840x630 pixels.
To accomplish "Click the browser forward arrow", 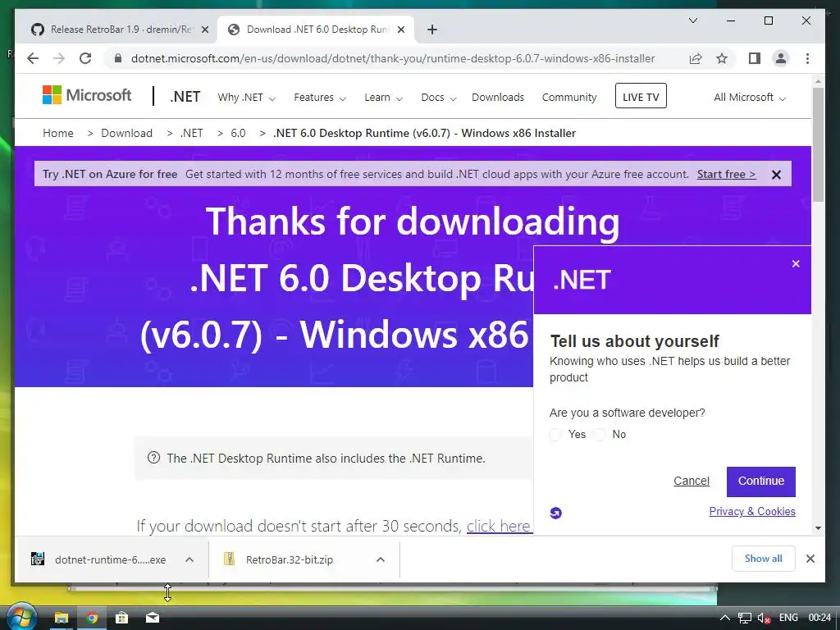I will (59, 58).
